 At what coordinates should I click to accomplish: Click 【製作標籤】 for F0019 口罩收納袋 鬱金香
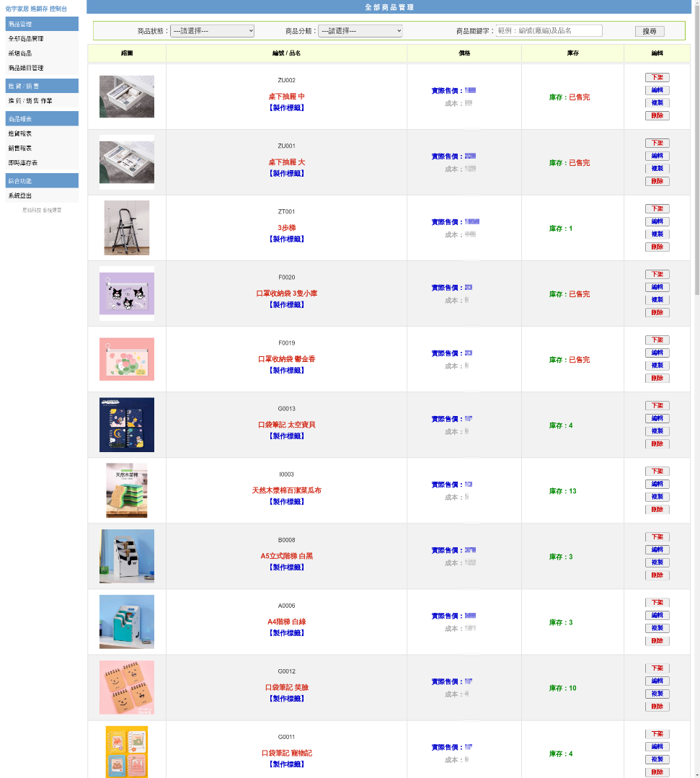pyautogui.click(x=287, y=371)
